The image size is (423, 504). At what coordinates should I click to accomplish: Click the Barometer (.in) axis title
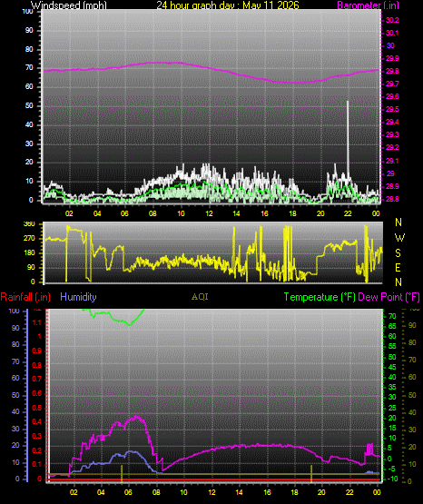click(368, 5)
